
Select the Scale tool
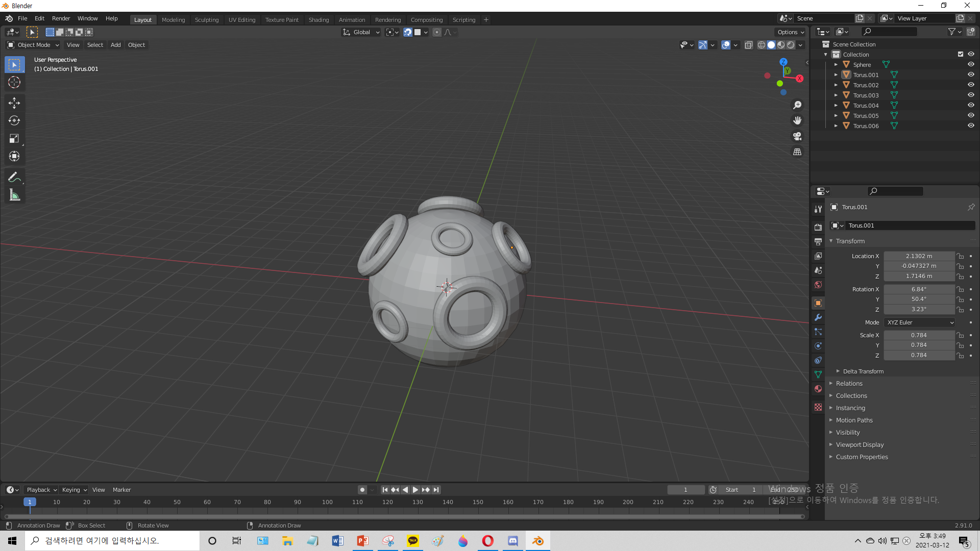pos(14,139)
